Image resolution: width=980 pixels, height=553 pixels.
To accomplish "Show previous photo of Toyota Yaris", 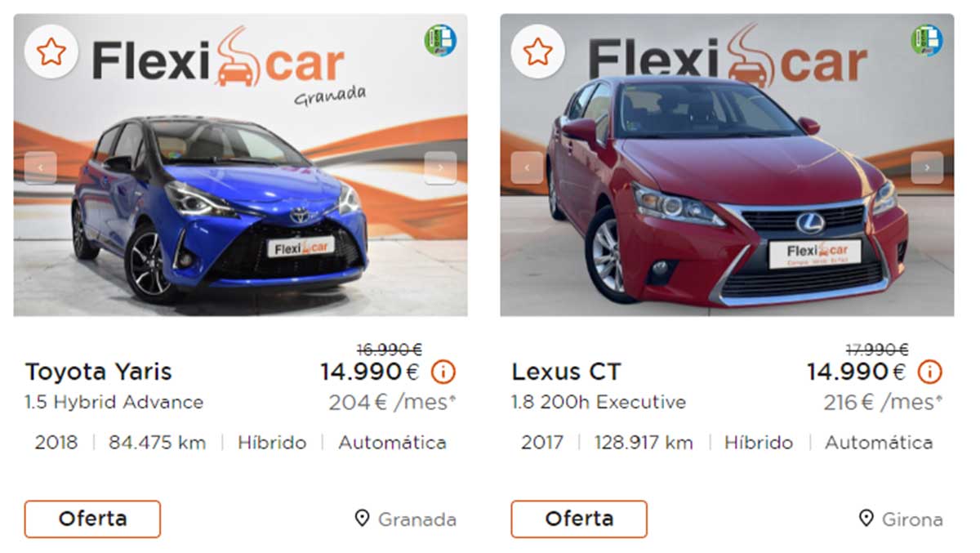I will pyautogui.click(x=41, y=167).
